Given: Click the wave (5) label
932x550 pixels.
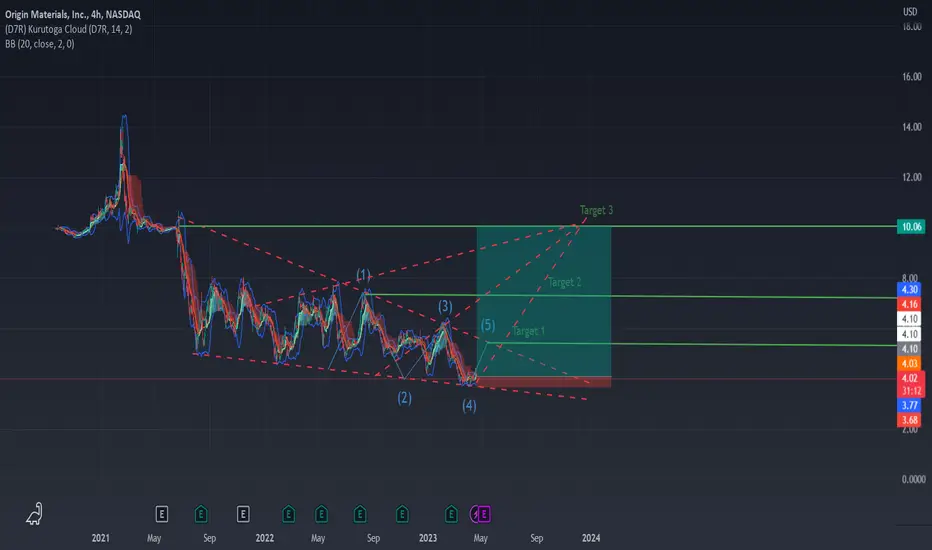Looking at the screenshot, I should (487, 325).
